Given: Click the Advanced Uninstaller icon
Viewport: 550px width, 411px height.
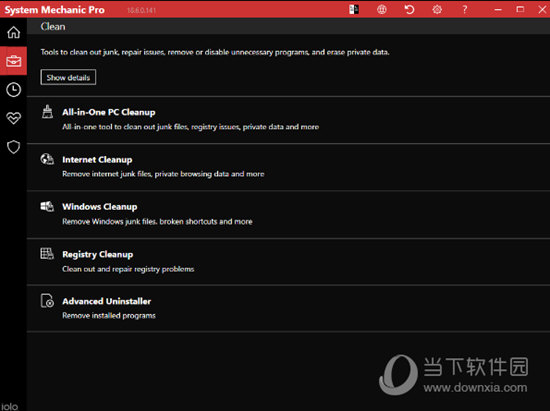Looking at the screenshot, I should [x=47, y=301].
